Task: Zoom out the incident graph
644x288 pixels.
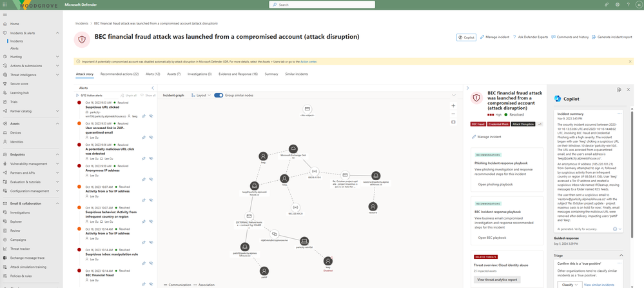Action: click(453, 114)
